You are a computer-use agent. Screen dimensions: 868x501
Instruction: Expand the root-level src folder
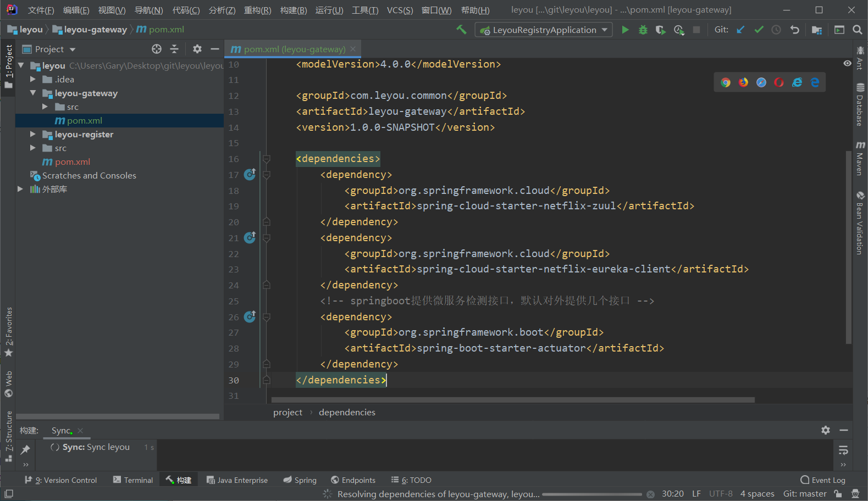coord(33,148)
